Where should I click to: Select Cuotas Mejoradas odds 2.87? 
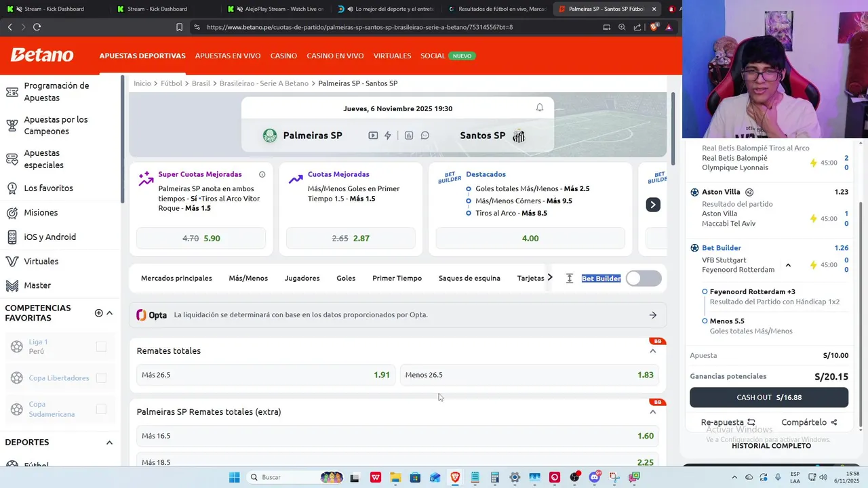351,239
